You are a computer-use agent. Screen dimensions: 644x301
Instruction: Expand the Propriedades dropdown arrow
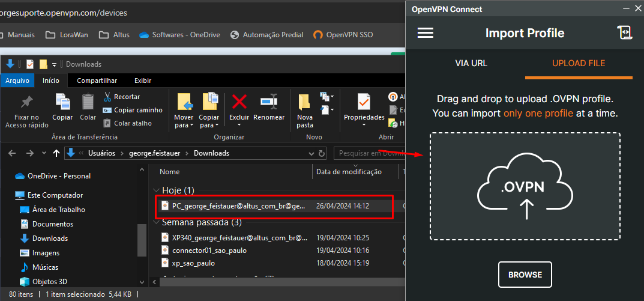pos(364,125)
